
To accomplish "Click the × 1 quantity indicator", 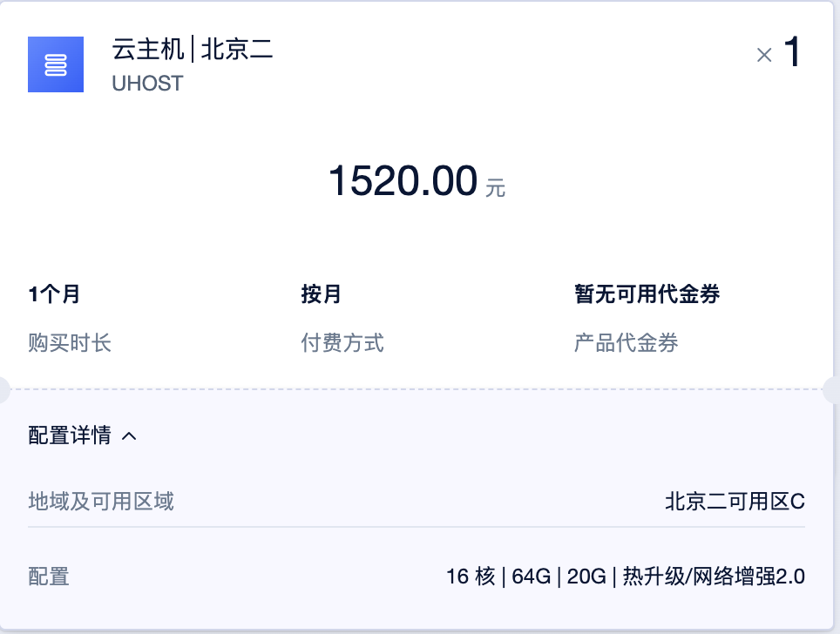I will point(778,54).
